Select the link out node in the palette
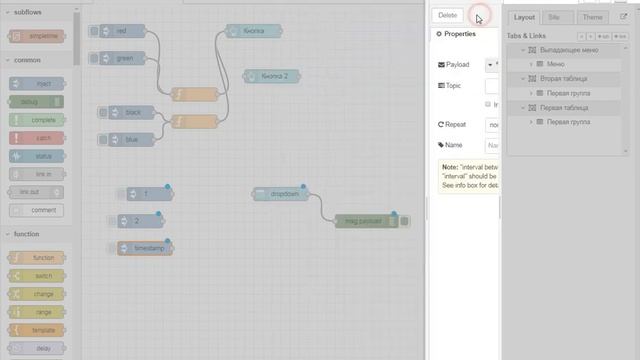 37,192
